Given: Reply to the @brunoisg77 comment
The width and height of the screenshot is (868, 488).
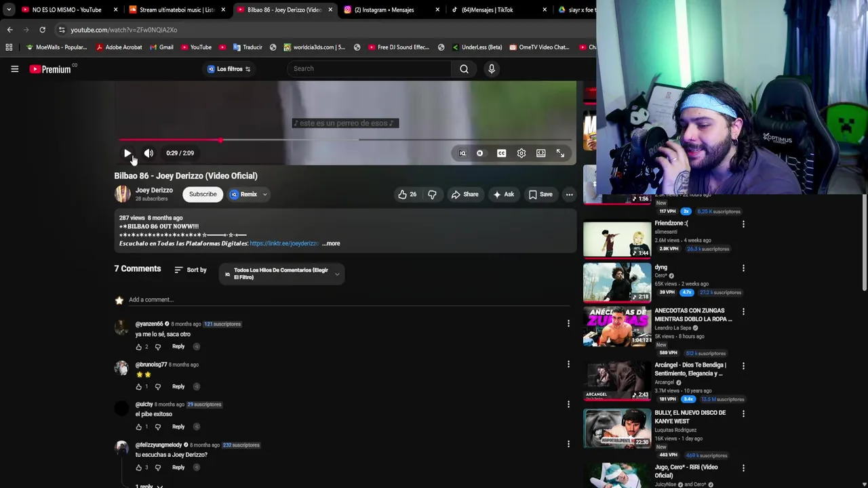Looking at the screenshot, I should point(178,386).
